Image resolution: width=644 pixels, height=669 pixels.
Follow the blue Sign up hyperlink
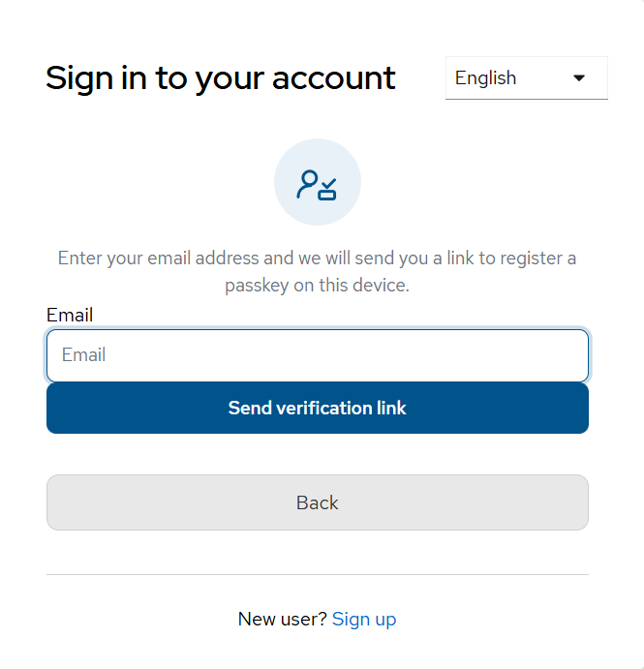click(364, 620)
